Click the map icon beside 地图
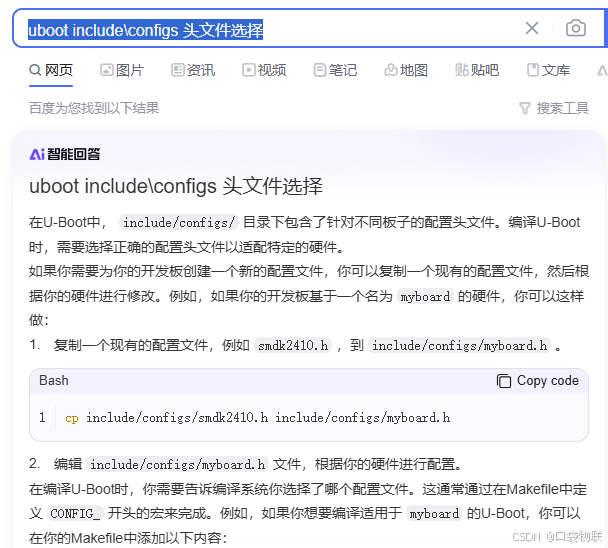The image size is (608, 548). pos(390,70)
